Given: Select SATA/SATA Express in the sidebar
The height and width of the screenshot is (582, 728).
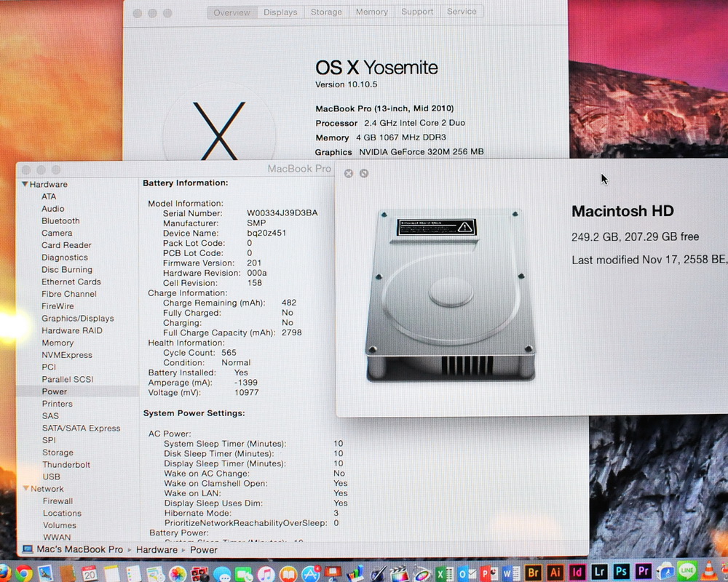Looking at the screenshot, I should tap(81, 428).
